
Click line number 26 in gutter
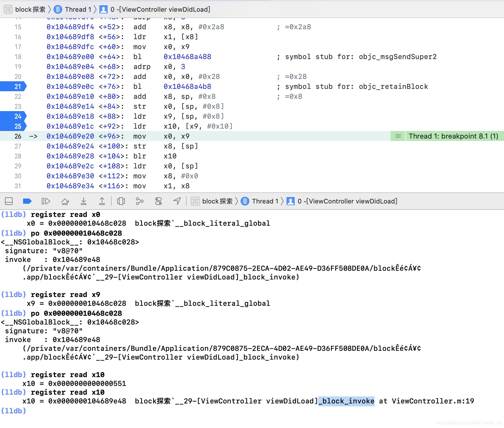point(18,136)
